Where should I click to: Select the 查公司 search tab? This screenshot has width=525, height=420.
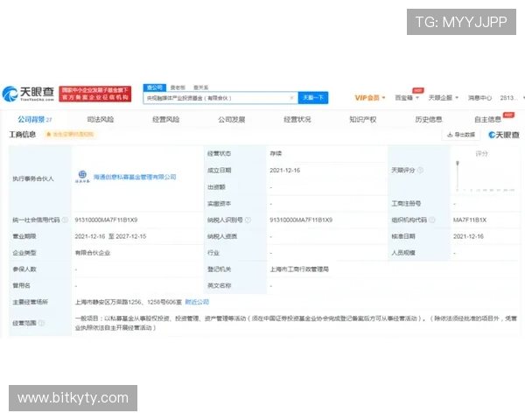click(x=155, y=87)
